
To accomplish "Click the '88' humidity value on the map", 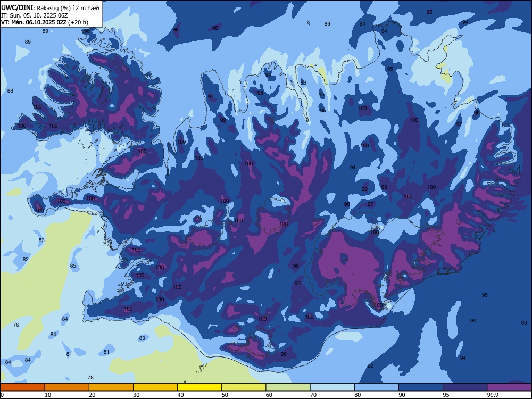I will pos(10,91).
